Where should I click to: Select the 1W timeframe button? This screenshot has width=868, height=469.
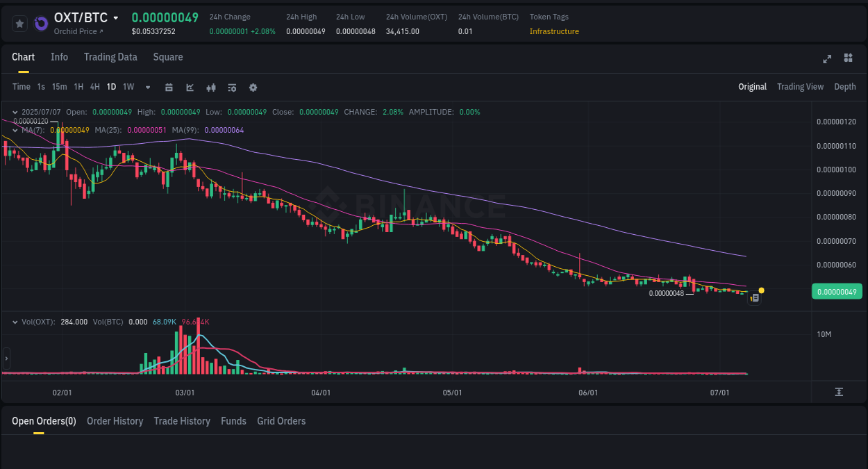tap(128, 87)
